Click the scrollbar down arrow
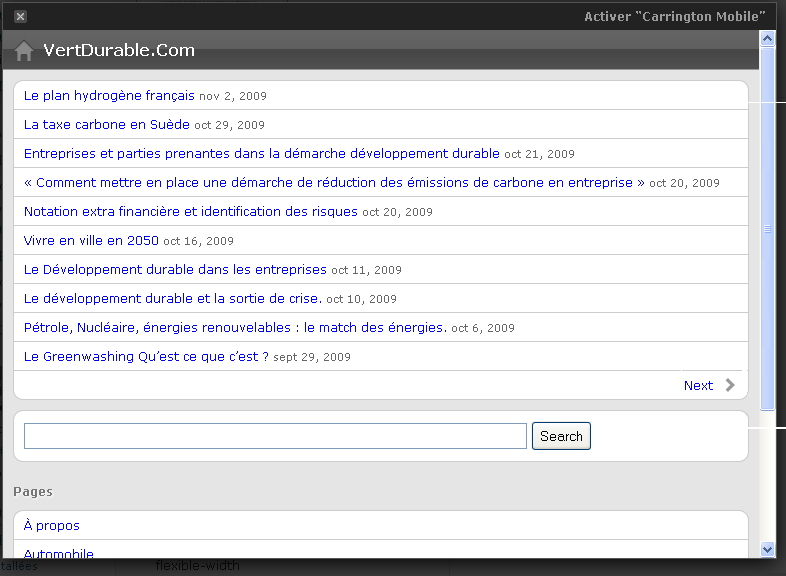Viewport: 786px width, 576px height. [x=767, y=549]
